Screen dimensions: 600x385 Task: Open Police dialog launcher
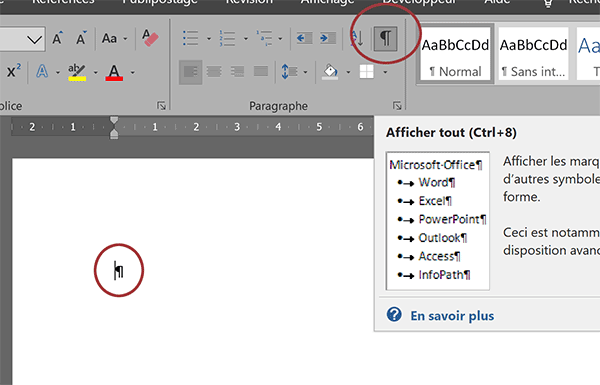161,106
